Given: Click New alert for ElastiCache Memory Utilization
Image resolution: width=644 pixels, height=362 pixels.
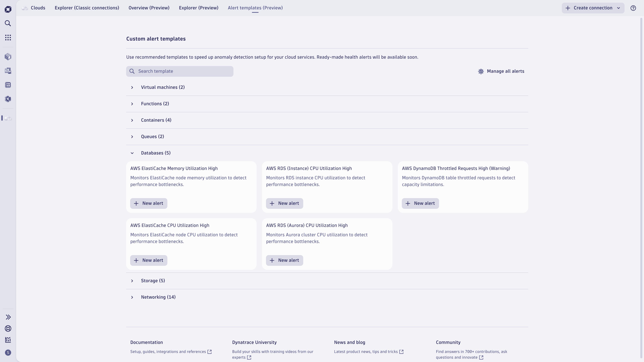Looking at the screenshot, I should pyautogui.click(x=148, y=203).
